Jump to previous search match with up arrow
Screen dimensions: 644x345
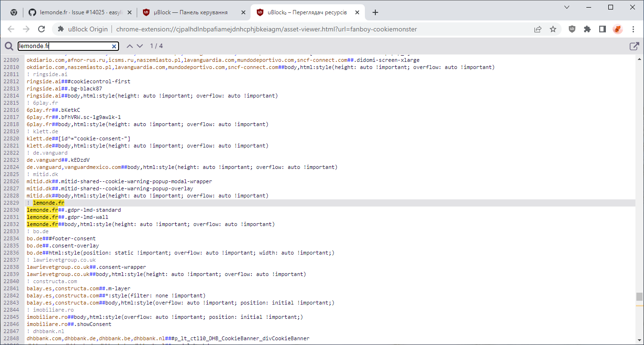(x=129, y=46)
